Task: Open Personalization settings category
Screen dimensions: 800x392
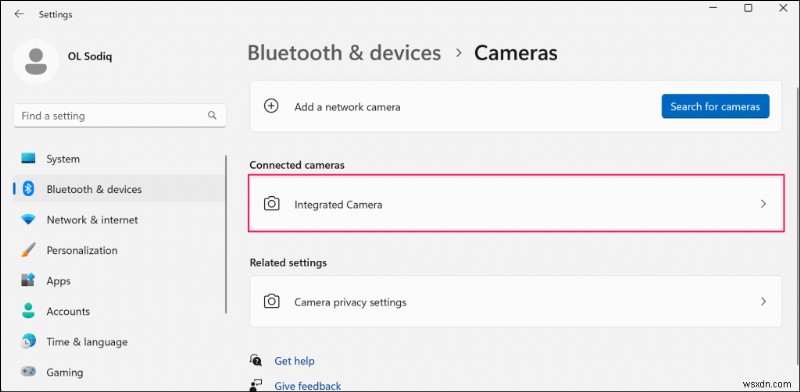Action: [x=119, y=250]
